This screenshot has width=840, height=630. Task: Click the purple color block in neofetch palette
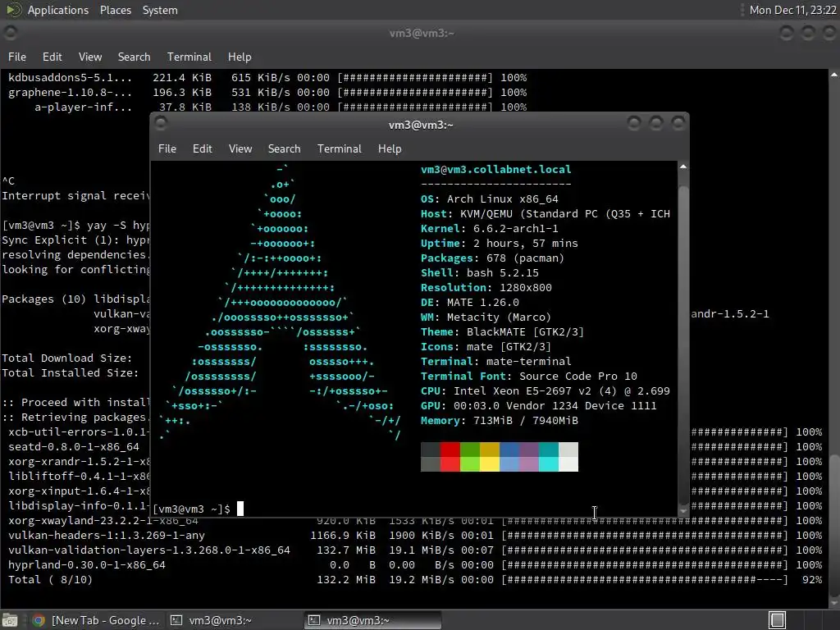(x=529, y=457)
